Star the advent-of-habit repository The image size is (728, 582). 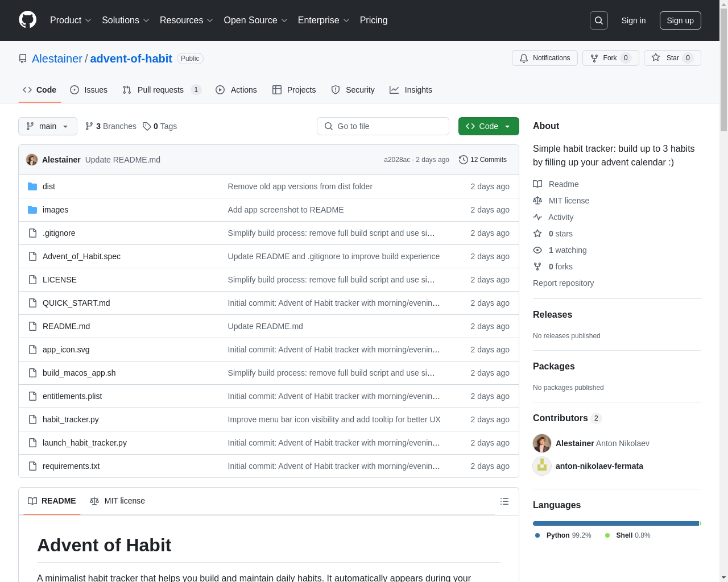672,58
